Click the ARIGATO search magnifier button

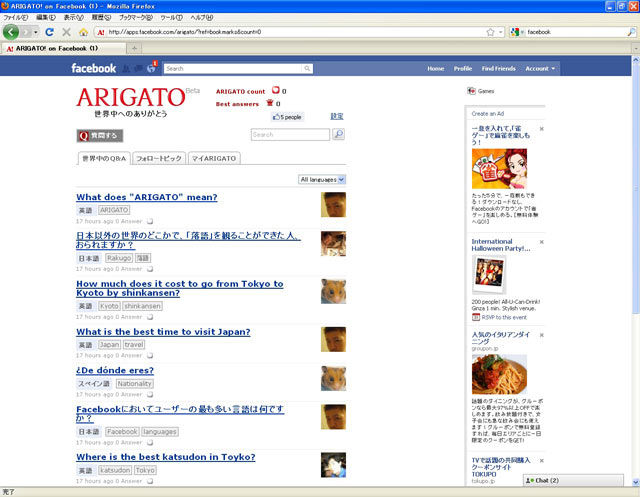tap(338, 134)
